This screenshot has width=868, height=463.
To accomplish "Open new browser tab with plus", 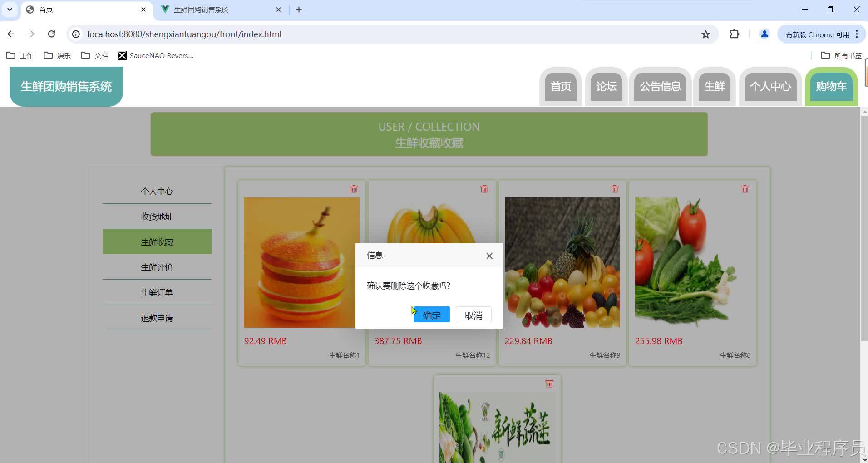I will [299, 10].
